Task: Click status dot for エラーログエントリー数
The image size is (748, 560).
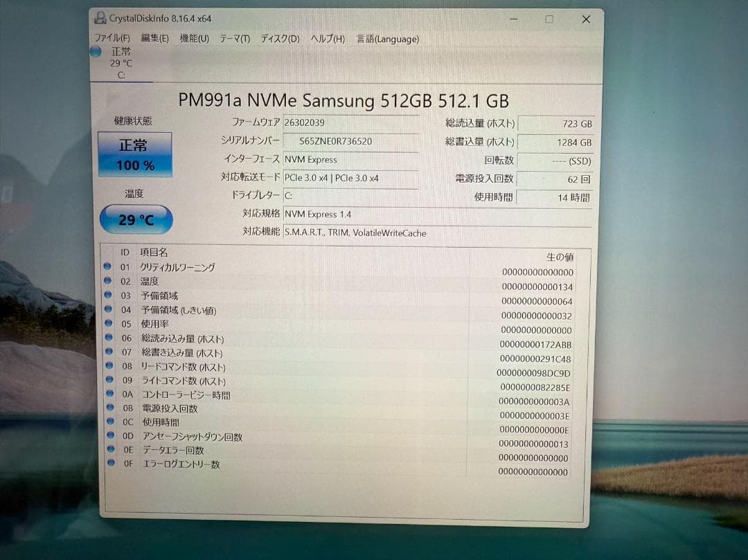Action: [110, 464]
